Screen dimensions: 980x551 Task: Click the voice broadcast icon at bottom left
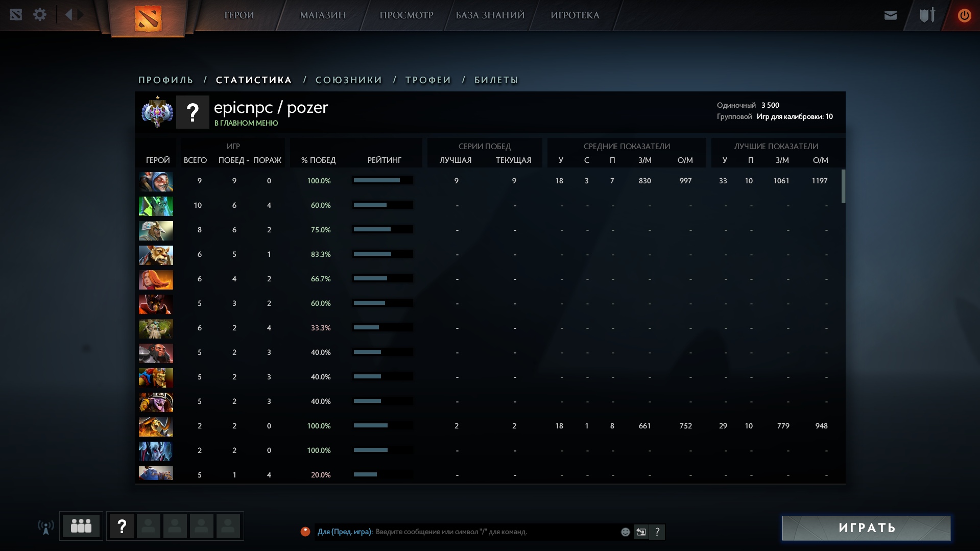click(x=46, y=526)
